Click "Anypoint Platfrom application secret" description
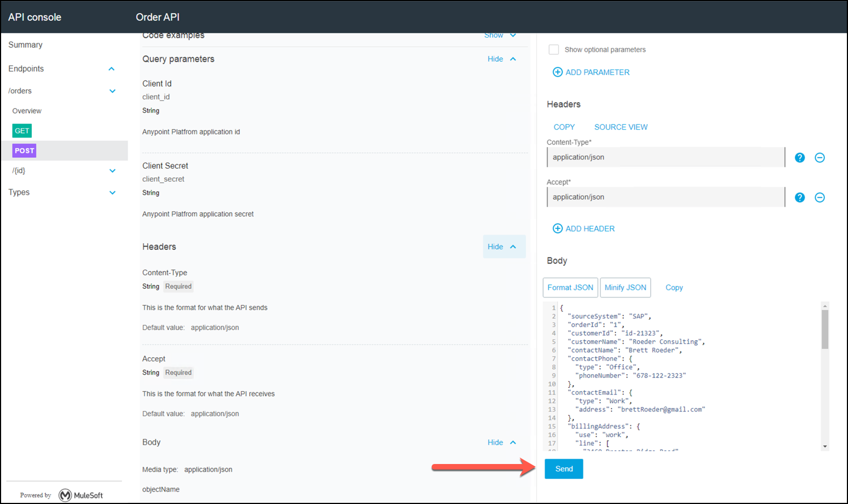Image resolution: width=848 pixels, height=504 pixels. click(x=198, y=214)
